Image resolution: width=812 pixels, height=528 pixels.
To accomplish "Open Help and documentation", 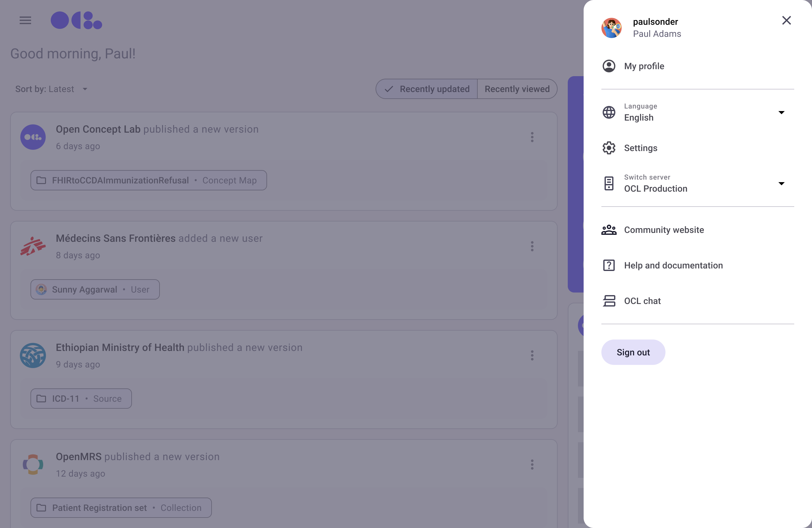I will (673, 266).
